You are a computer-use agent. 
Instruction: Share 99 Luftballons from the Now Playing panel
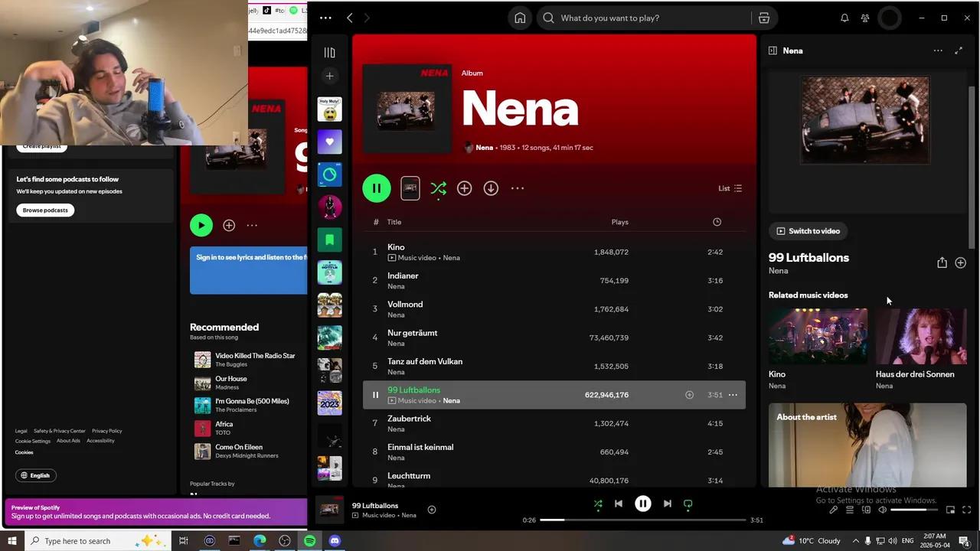coord(942,262)
